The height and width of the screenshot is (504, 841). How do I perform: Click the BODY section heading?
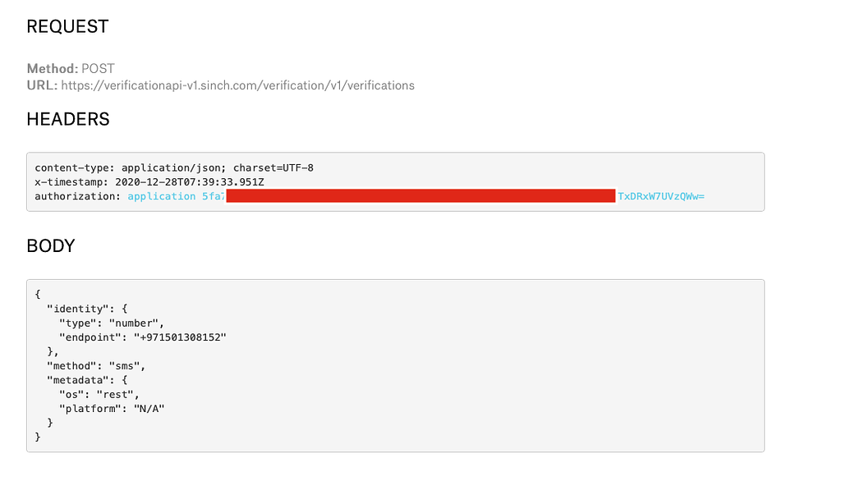coord(51,245)
